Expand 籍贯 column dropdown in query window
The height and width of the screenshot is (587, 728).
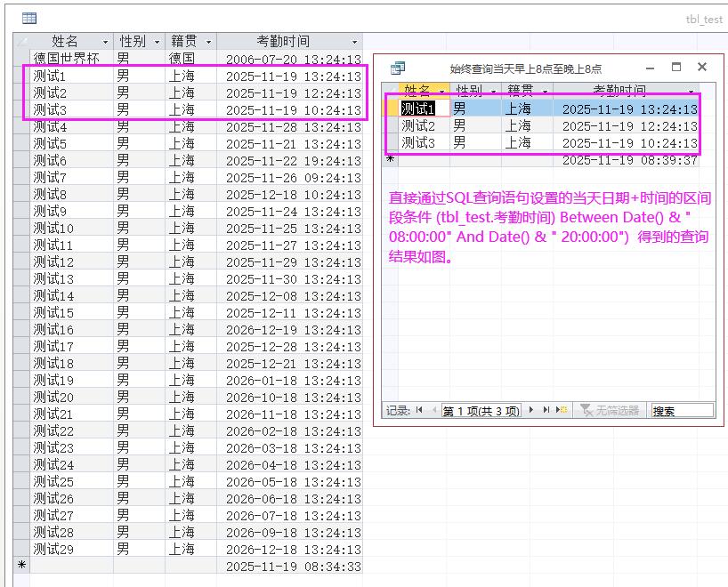[545, 91]
